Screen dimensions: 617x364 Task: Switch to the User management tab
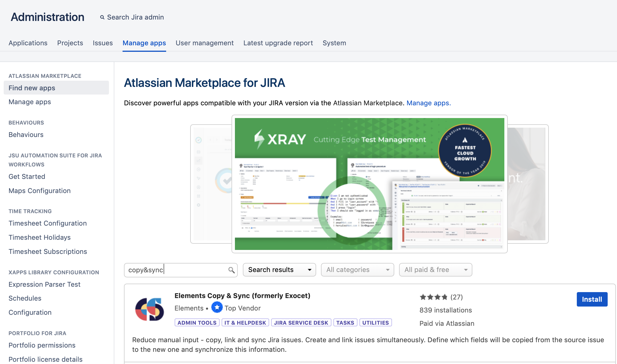204,43
